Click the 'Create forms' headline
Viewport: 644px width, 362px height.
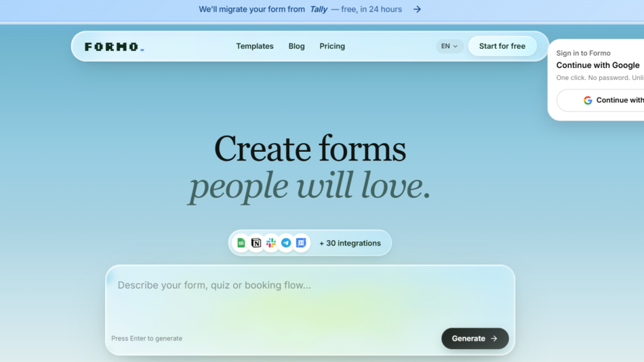[x=310, y=148]
